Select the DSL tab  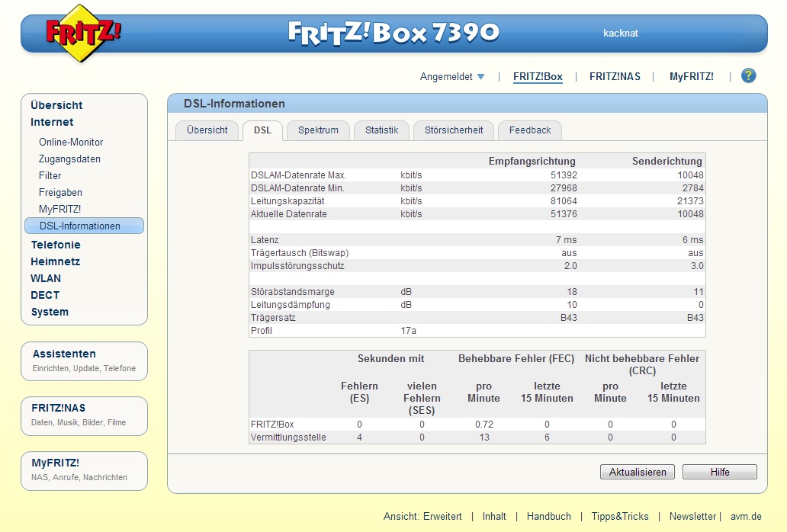coord(262,130)
